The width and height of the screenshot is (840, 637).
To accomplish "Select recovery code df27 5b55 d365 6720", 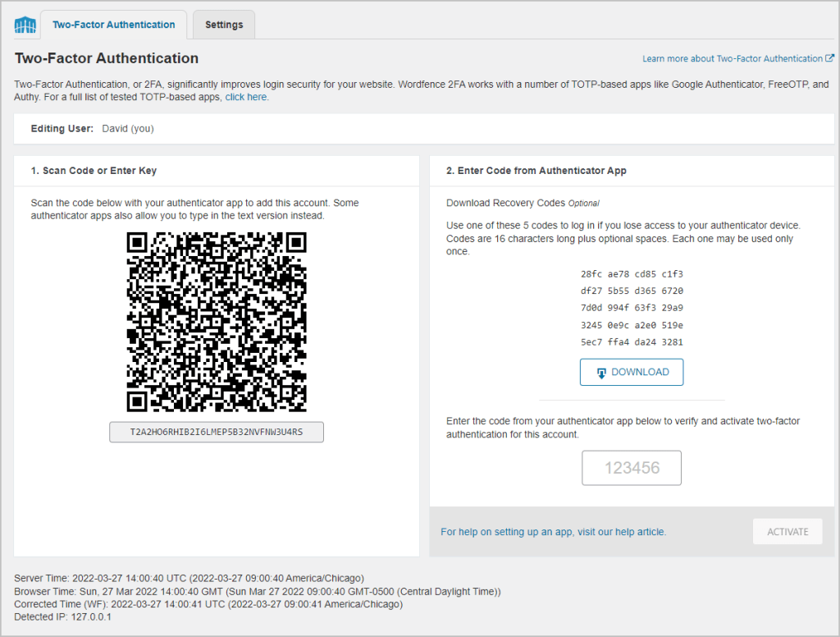I will pyautogui.click(x=632, y=291).
